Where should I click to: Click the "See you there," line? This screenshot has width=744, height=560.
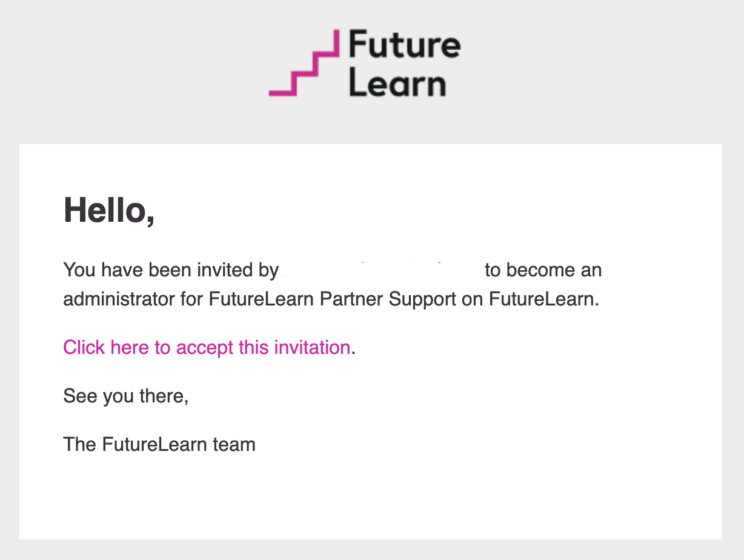pyautogui.click(x=125, y=396)
